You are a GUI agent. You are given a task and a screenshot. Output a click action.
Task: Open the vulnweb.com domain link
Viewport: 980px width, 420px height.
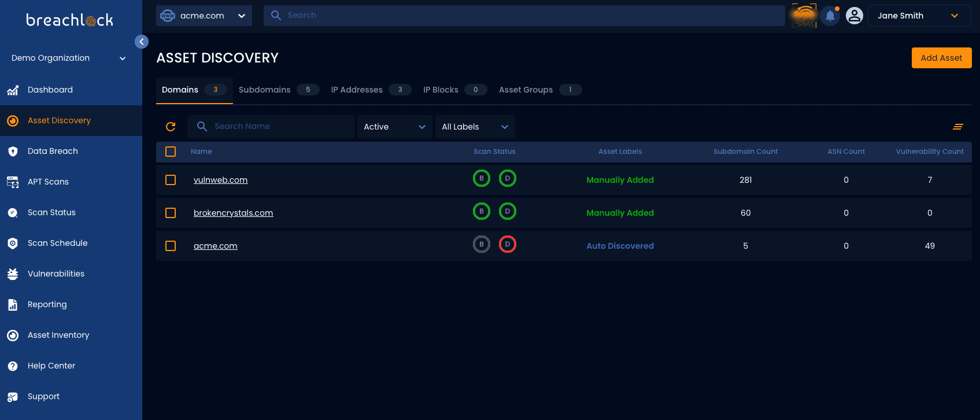[221, 180]
